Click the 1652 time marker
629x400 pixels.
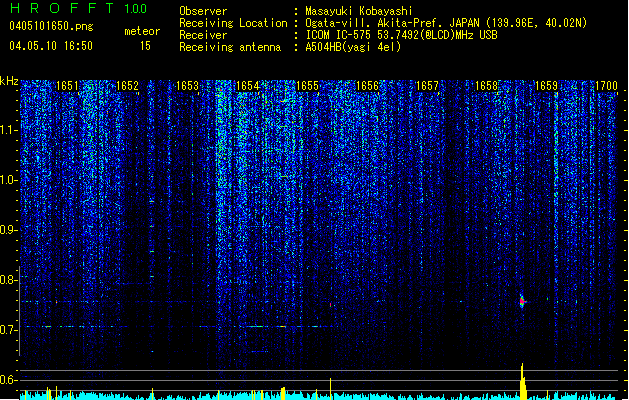pyautogui.click(x=127, y=85)
